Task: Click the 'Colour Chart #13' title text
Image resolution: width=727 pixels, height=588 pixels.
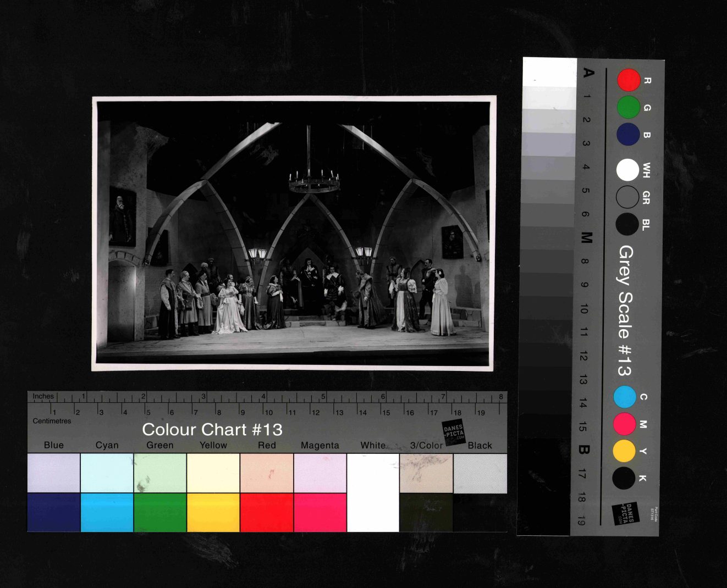Action: 212,429
